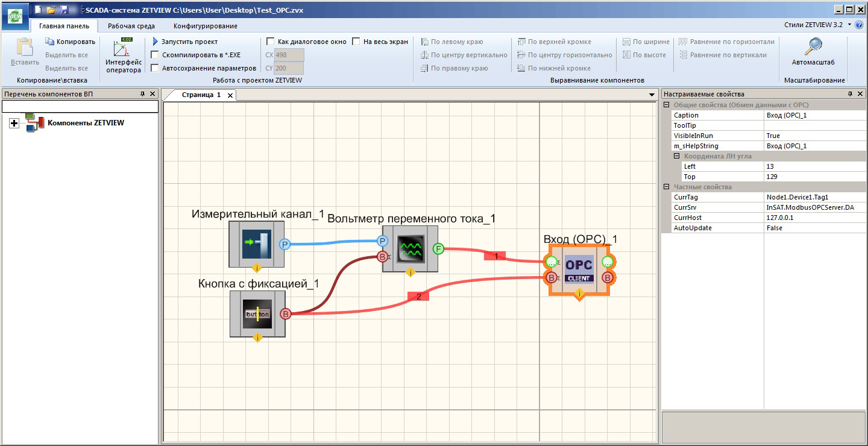Select the Кнопка с фиксацией_1 button block
This screenshot has height=446, width=868.
(x=257, y=313)
